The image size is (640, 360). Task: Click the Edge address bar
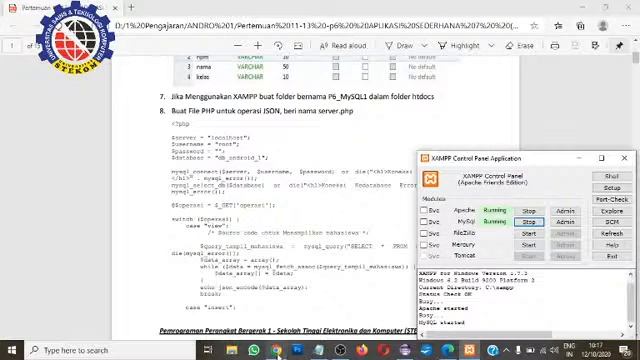pyautogui.click(x=316, y=26)
